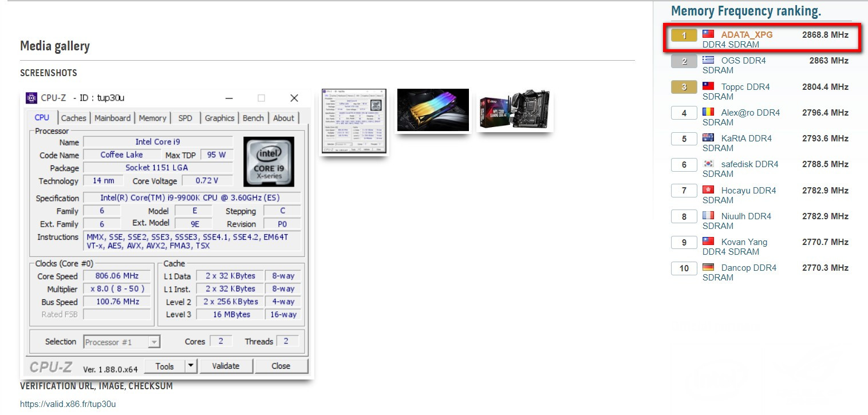Click the bronze rank 3 badge
The height and width of the screenshot is (415, 868).
click(684, 87)
